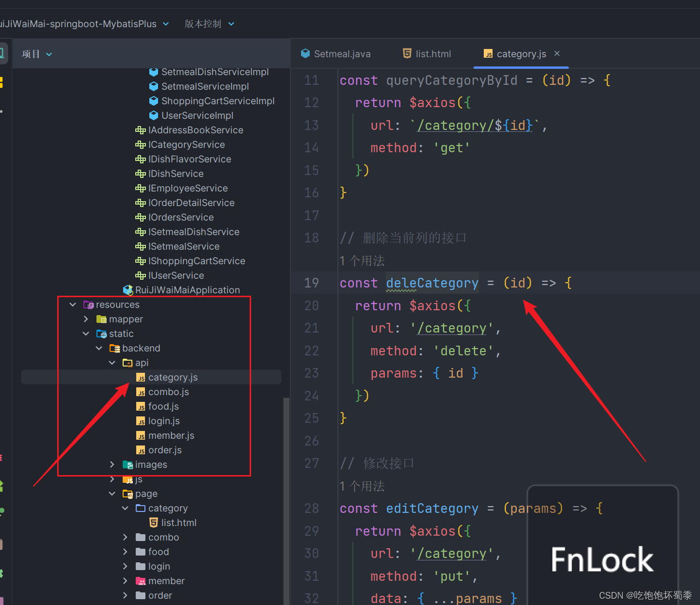Select IOrderDetailService in the project tree

191,203
